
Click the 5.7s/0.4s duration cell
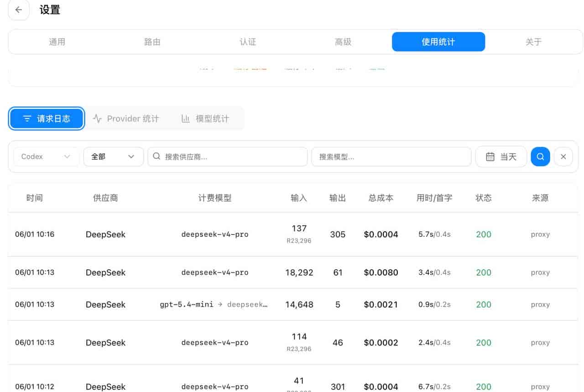click(x=434, y=235)
